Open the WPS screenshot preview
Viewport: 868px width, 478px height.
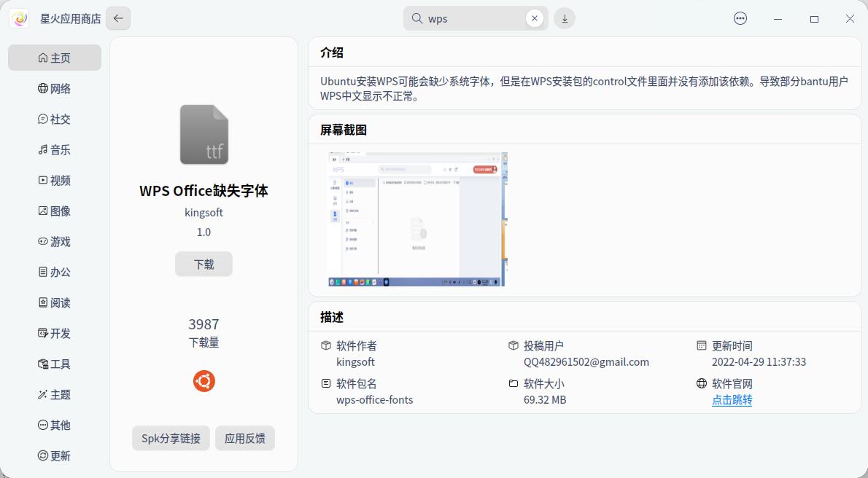pyautogui.click(x=416, y=219)
